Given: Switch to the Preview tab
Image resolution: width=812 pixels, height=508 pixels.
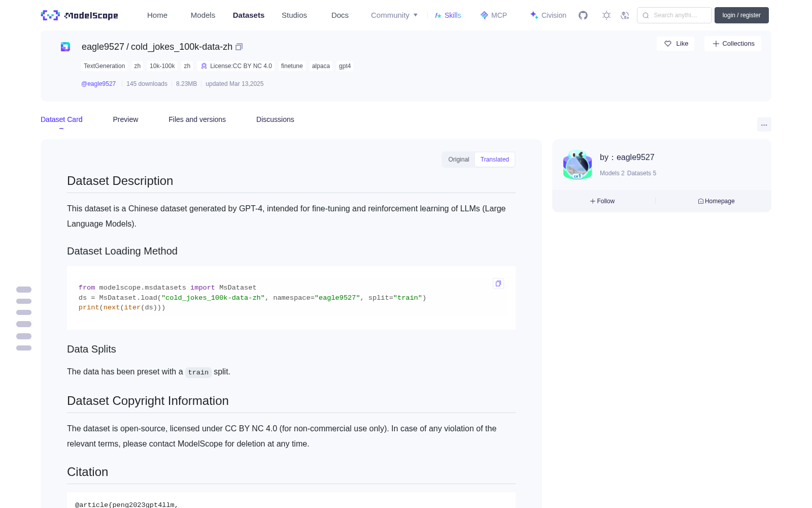Looking at the screenshot, I should pos(125,119).
